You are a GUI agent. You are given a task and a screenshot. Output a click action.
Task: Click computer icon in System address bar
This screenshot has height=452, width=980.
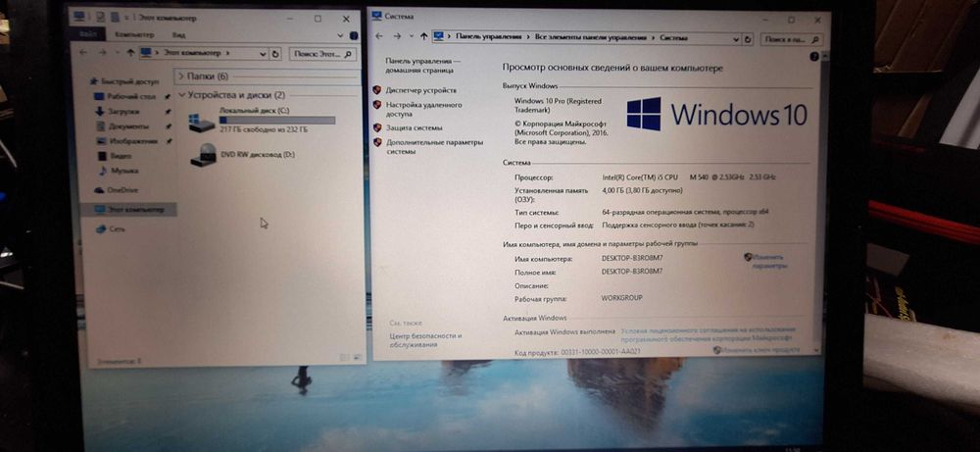[x=438, y=37]
